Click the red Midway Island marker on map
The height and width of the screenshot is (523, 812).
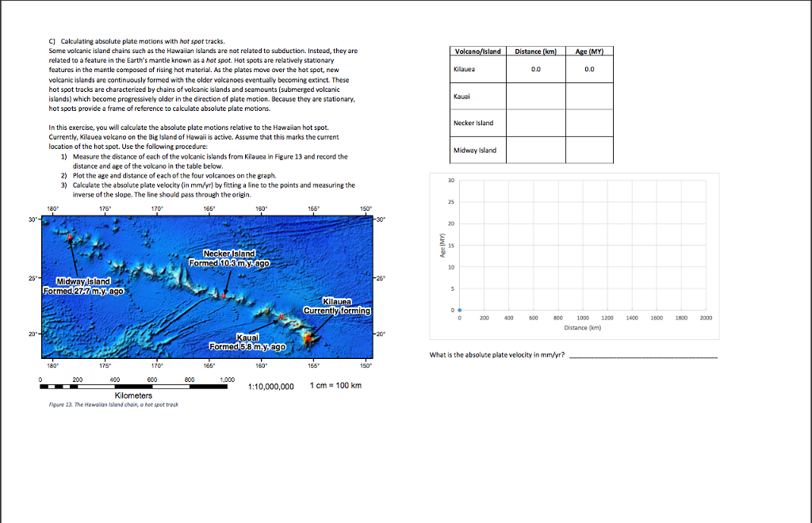click(x=70, y=237)
